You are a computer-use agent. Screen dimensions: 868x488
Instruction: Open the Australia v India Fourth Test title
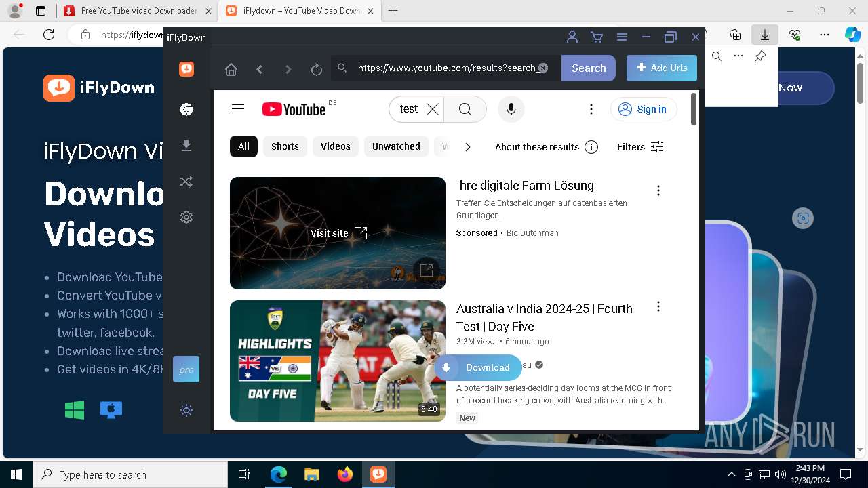(x=545, y=317)
